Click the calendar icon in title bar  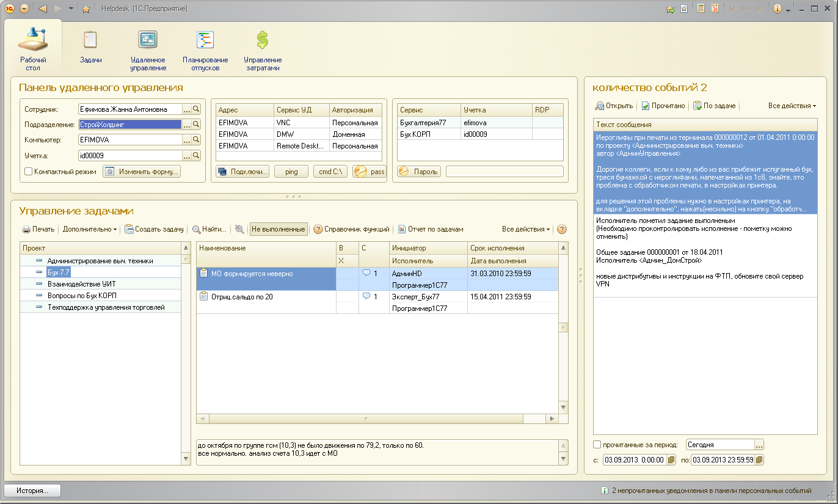[x=713, y=9]
